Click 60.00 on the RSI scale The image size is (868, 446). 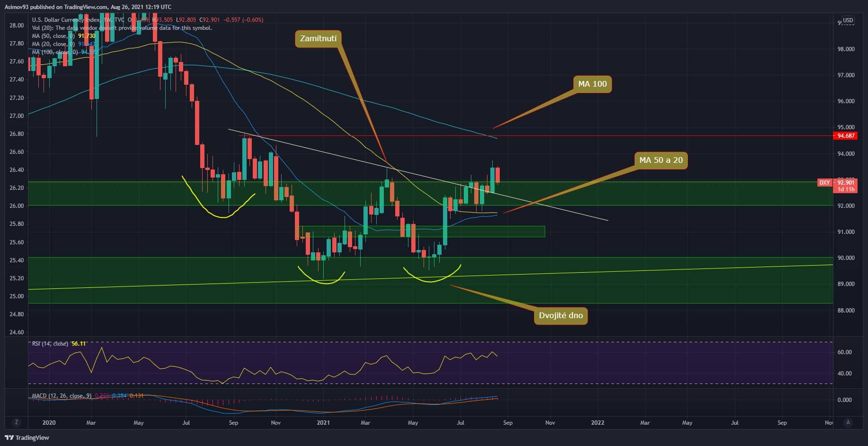[x=845, y=352]
